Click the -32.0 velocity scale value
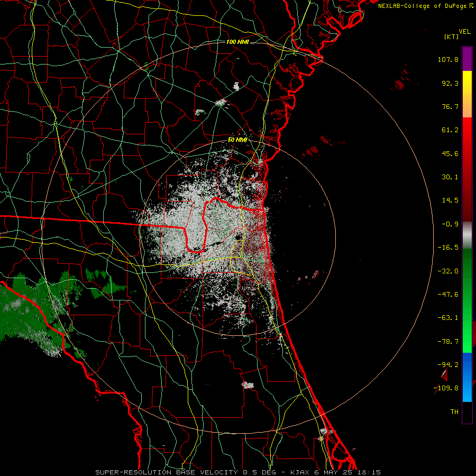The height and width of the screenshot is (476, 476). 448,271
